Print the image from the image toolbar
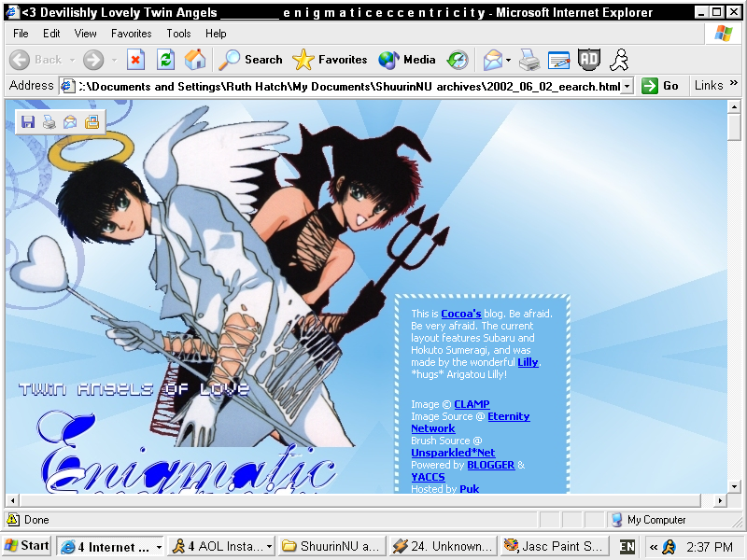The image size is (747, 560). point(49,122)
